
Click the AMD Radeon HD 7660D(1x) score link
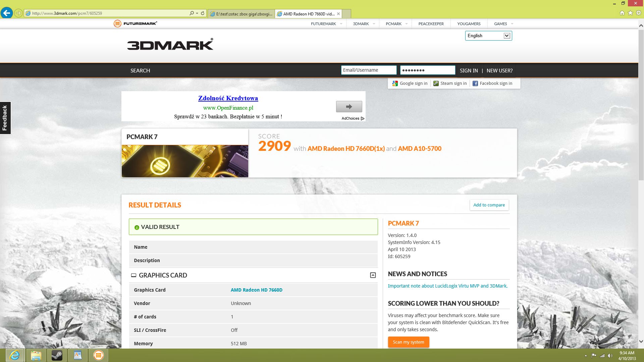346,148
